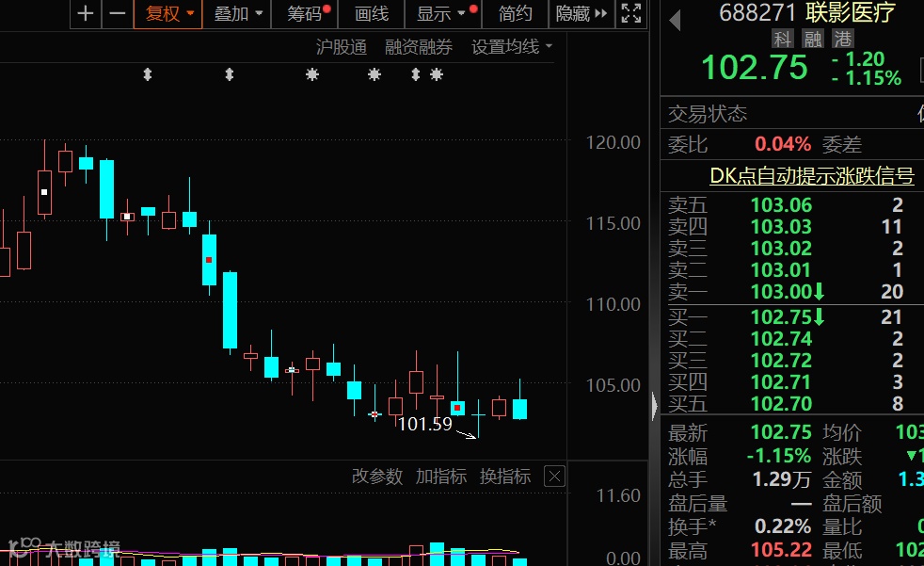Screen dimensions: 924x566
Task: Click first up-down arrow event marker
Action: click(148, 74)
